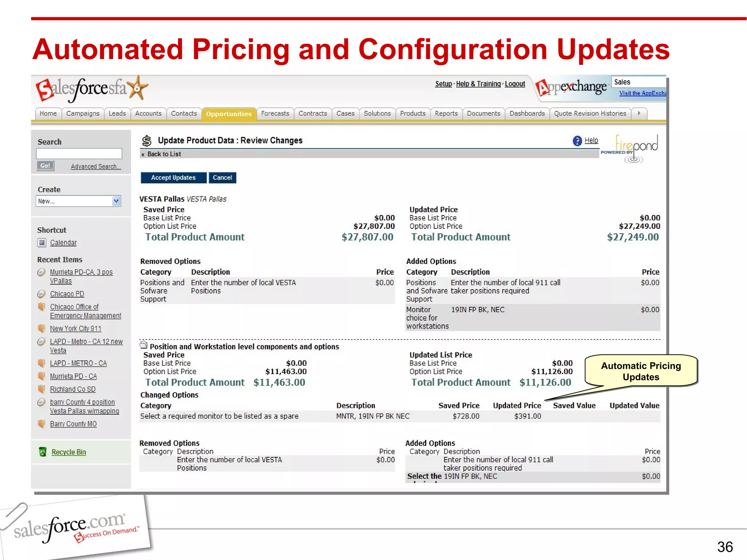Open the Home tab
Viewport: 747px width, 560px height.
(x=48, y=114)
